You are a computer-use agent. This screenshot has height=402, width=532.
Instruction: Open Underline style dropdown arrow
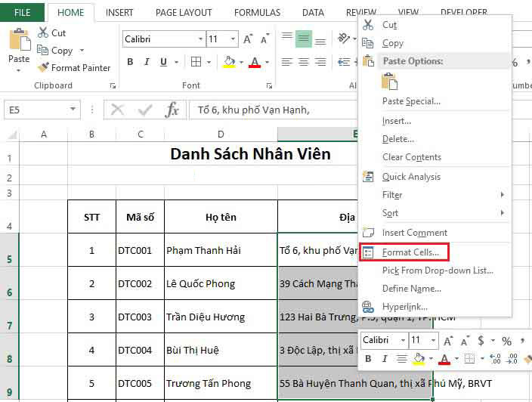[176, 62]
